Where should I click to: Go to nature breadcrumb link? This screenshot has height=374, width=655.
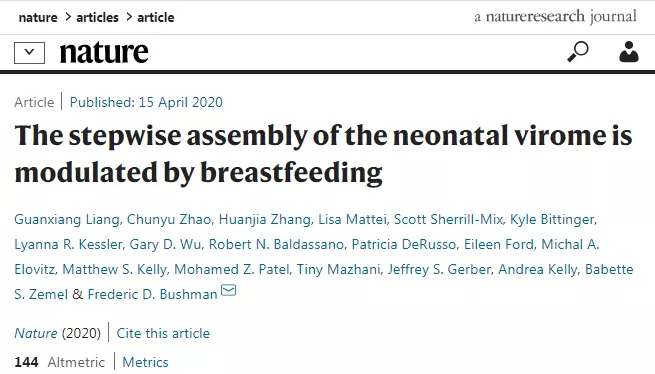coord(38,18)
